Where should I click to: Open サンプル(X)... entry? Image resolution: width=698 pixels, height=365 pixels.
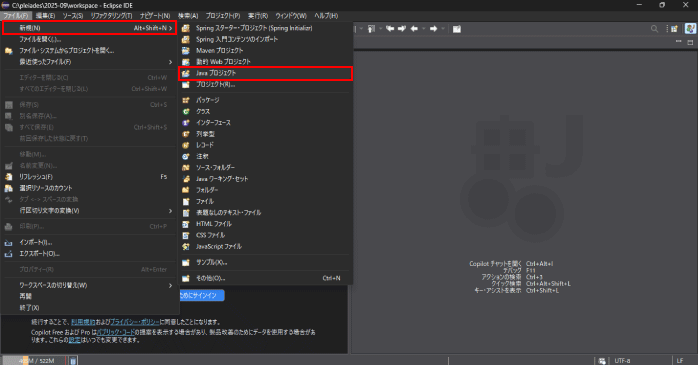pyautogui.click(x=265, y=262)
